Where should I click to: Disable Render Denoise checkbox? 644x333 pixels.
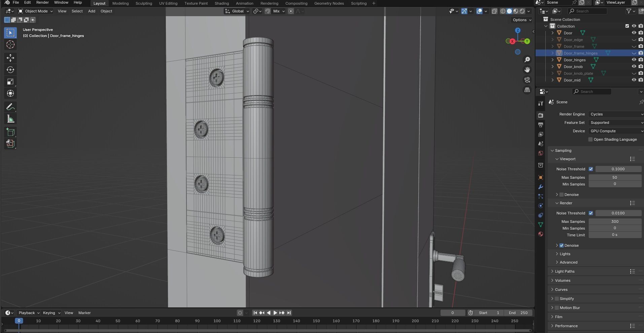[562, 245]
